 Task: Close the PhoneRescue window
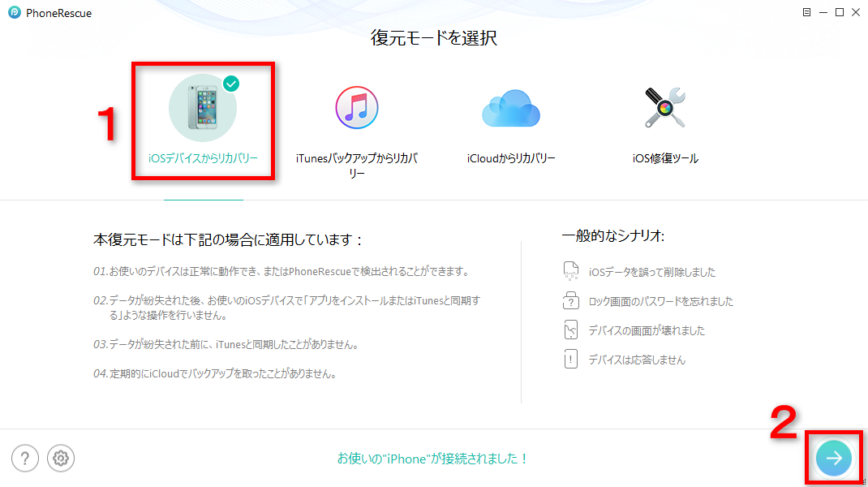pyautogui.click(x=856, y=12)
